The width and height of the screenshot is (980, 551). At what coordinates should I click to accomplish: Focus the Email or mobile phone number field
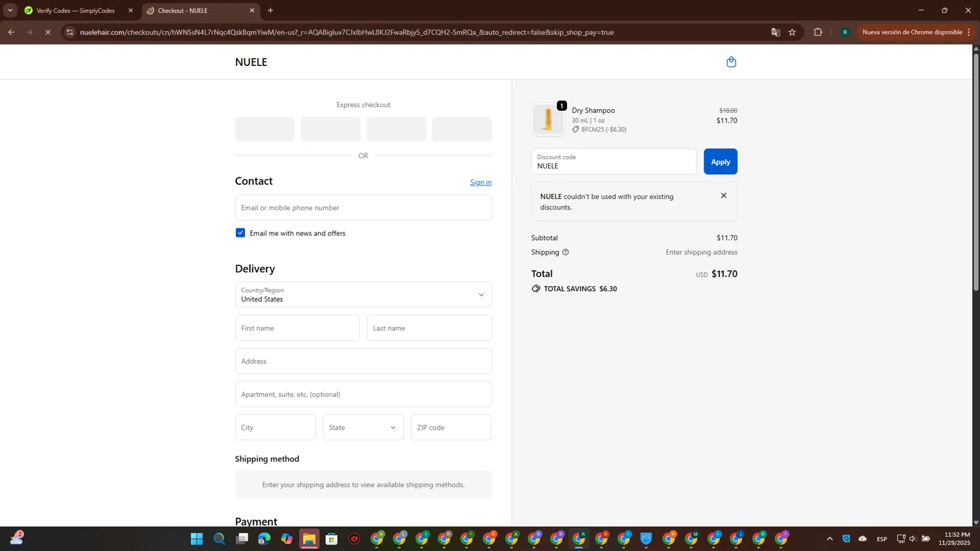tap(363, 208)
